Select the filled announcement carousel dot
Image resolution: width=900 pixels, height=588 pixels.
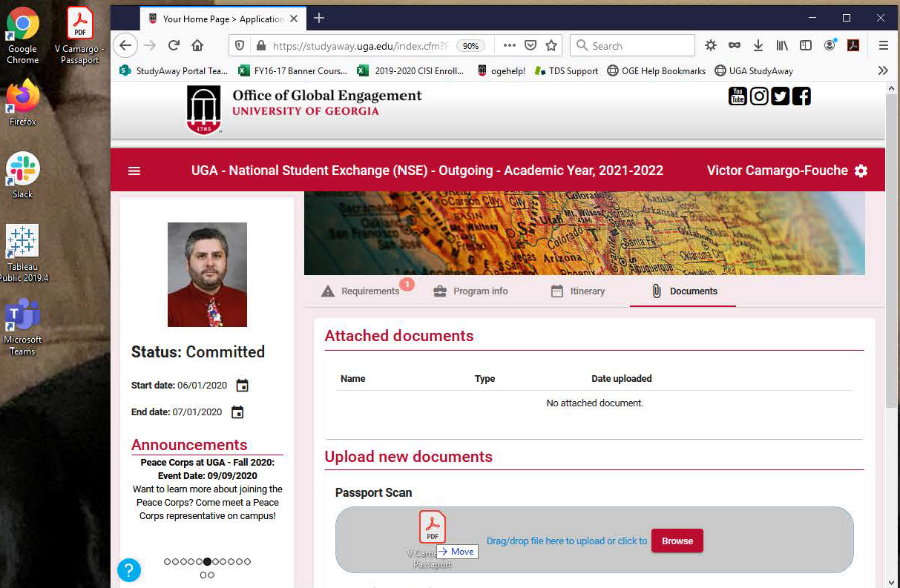click(207, 561)
